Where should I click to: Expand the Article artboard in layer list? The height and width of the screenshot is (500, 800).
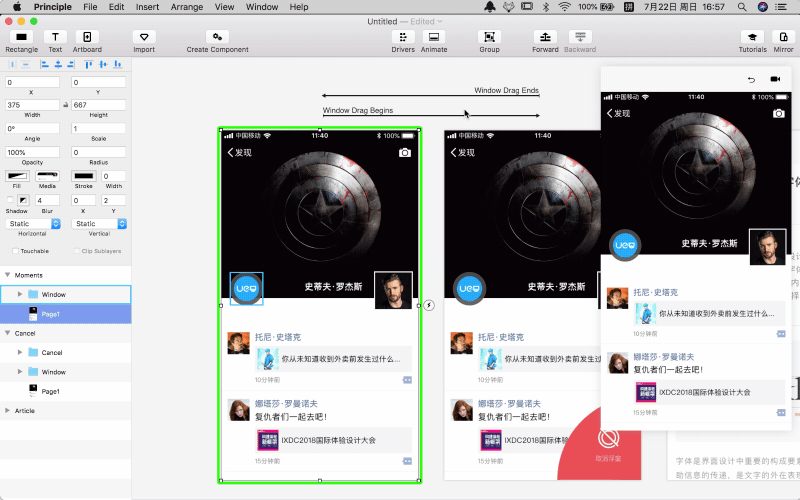point(8,410)
